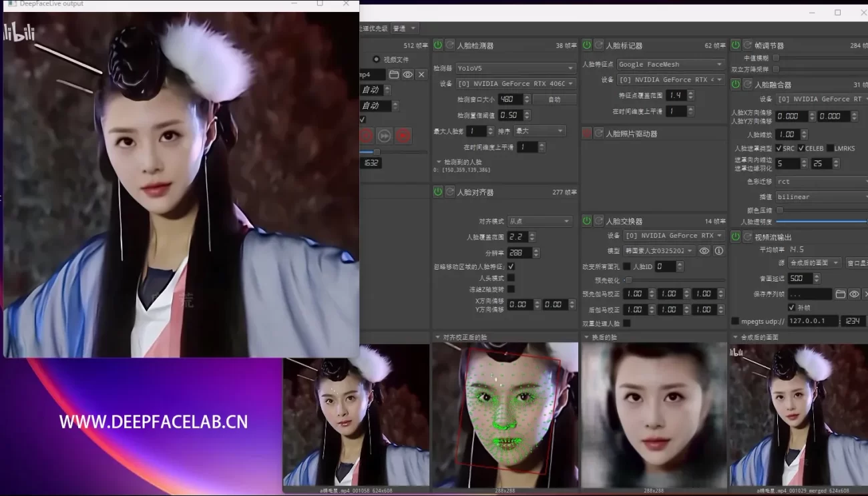Click fast-forward playback button in file source
868x496 pixels.
click(x=385, y=136)
